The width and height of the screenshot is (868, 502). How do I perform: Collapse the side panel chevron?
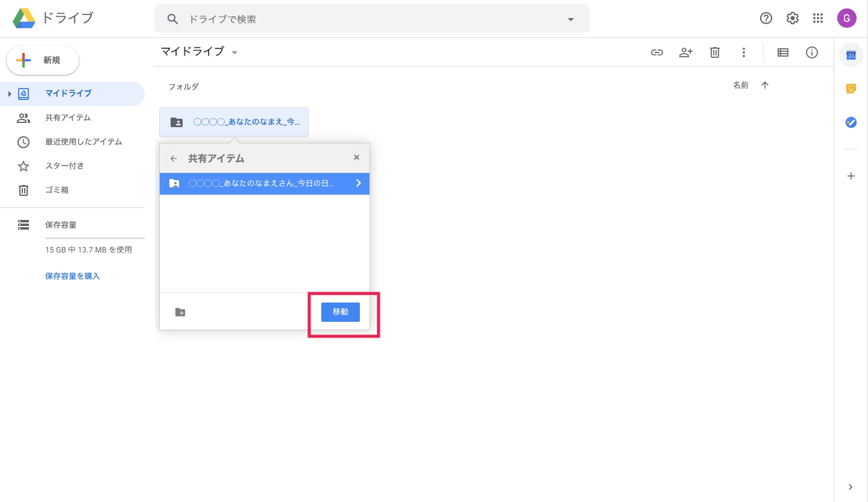851,487
